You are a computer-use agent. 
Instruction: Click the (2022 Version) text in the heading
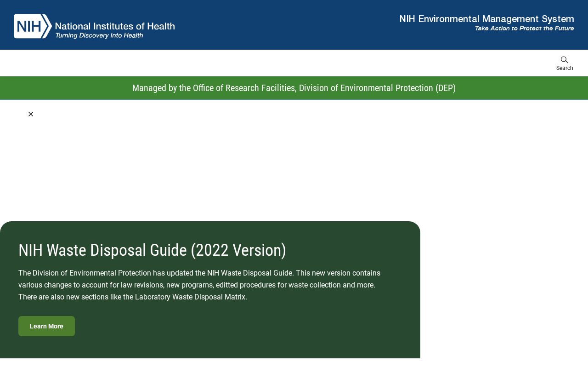coord(238,250)
